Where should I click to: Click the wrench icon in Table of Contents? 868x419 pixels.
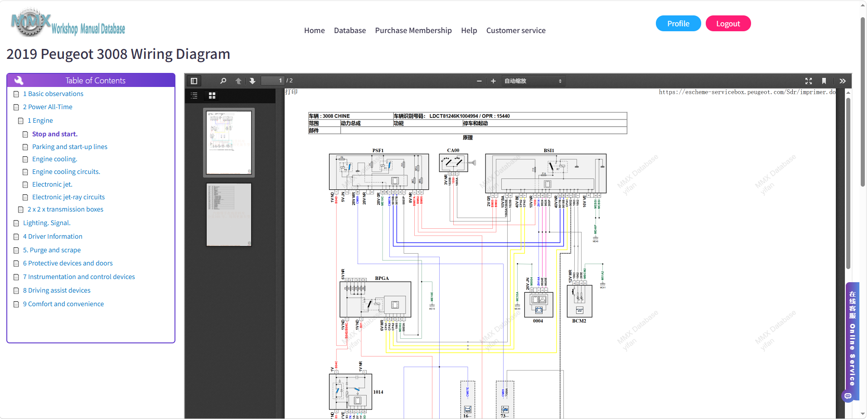19,80
